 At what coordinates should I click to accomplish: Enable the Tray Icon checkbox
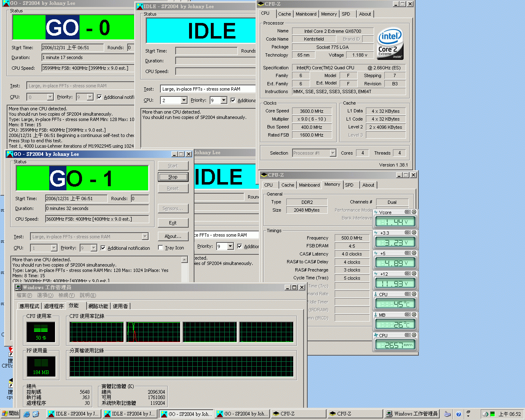[x=160, y=248]
